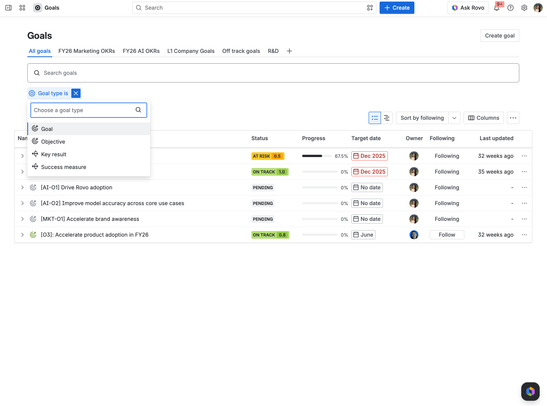Click the Goals app logo icon
This screenshot has height=406, width=547.
37,8
